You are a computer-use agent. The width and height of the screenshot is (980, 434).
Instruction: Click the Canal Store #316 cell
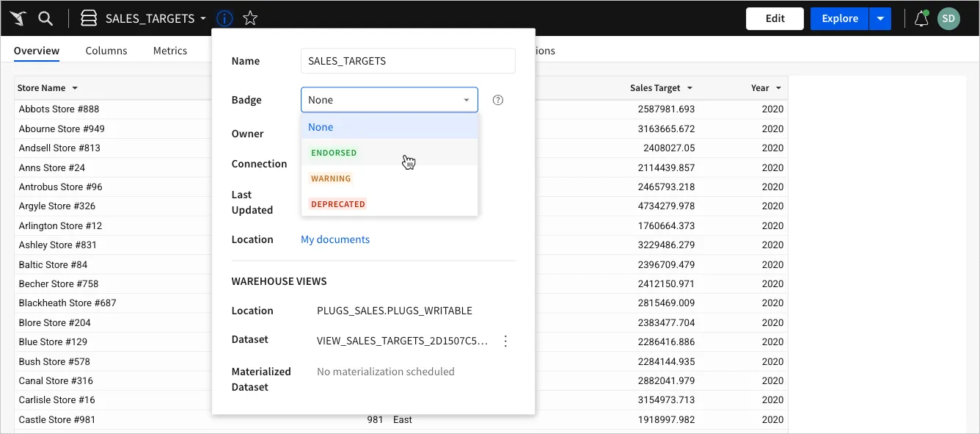[x=56, y=380]
